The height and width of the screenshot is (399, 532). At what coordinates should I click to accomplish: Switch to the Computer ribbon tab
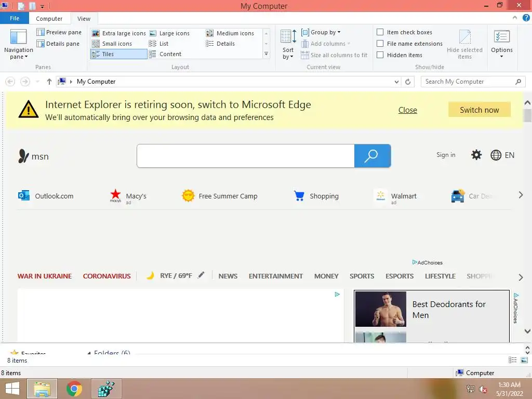click(x=49, y=19)
